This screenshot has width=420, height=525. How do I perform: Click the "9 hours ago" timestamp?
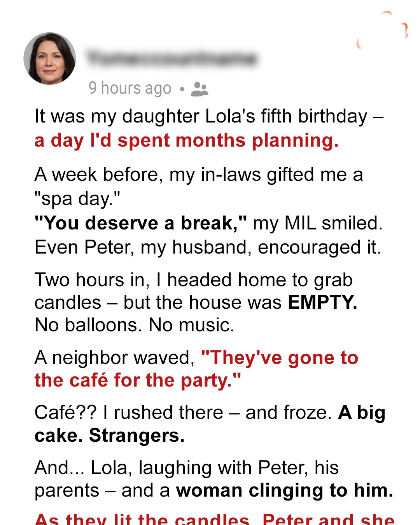coord(130,88)
